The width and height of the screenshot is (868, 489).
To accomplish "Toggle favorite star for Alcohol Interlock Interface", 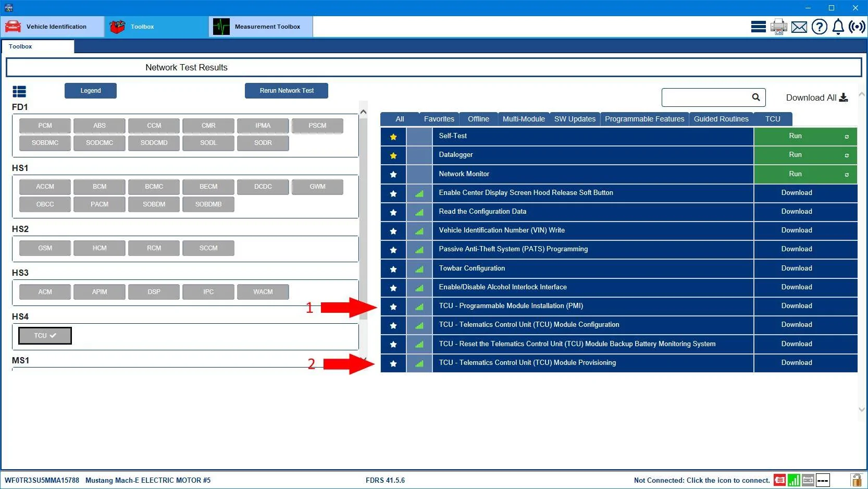I will [x=393, y=288].
